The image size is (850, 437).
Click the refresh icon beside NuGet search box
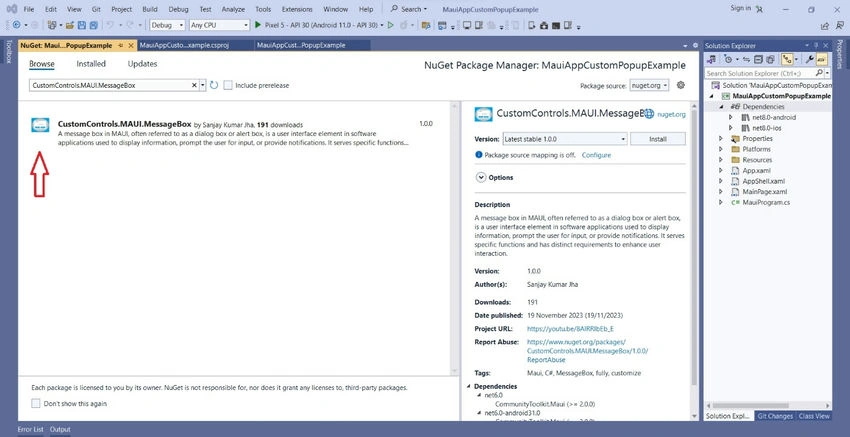click(x=214, y=85)
